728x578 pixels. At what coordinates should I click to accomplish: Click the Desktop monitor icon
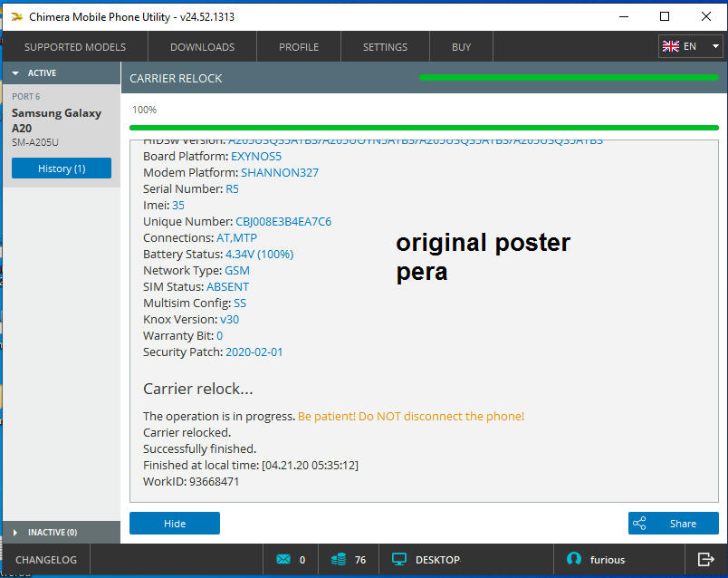pyautogui.click(x=398, y=559)
